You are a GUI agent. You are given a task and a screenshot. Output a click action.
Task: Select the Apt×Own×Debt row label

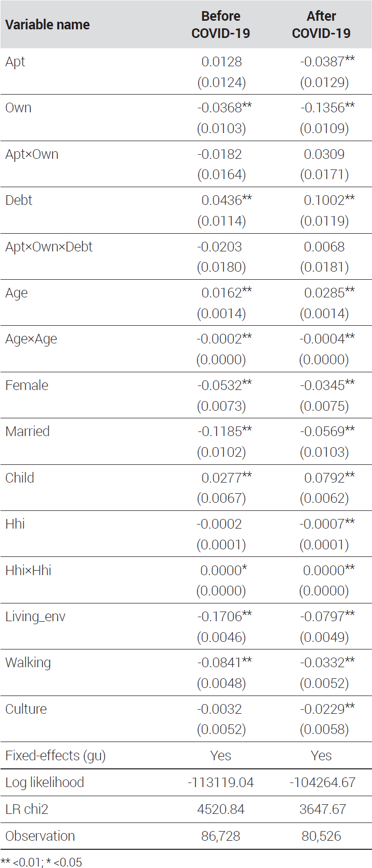click(x=49, y=247)
